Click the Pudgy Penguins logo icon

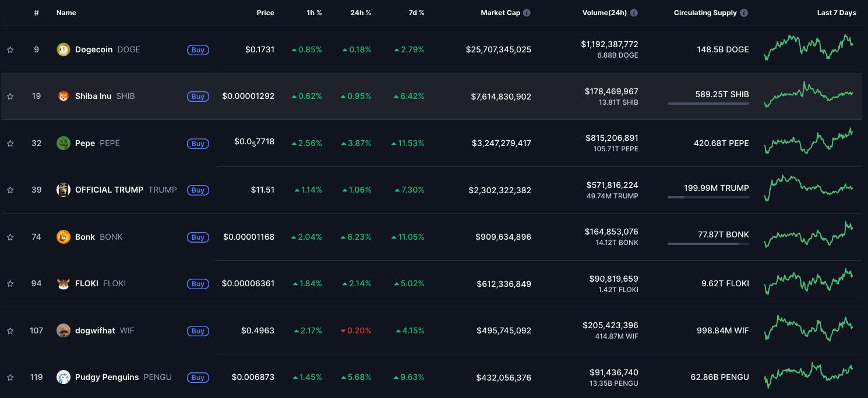click(63, 377)
